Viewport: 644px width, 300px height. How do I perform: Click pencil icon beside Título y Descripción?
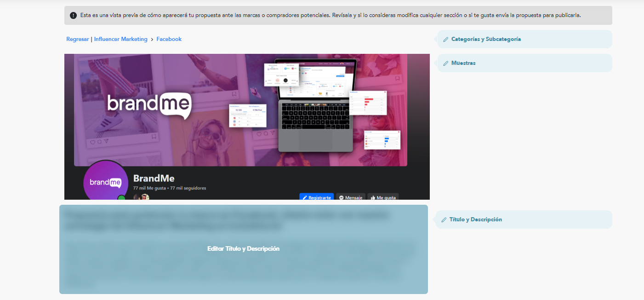pos(444,220)
